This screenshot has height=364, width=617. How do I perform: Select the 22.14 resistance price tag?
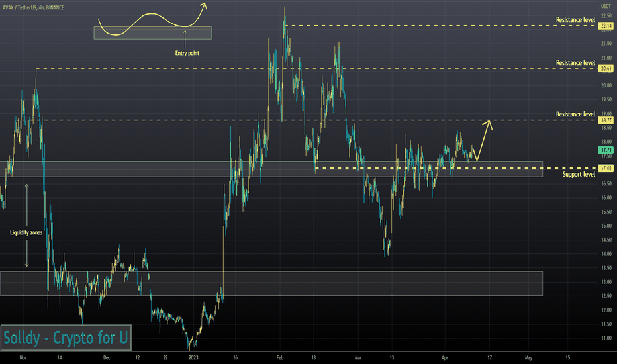(x=606, y=26)
